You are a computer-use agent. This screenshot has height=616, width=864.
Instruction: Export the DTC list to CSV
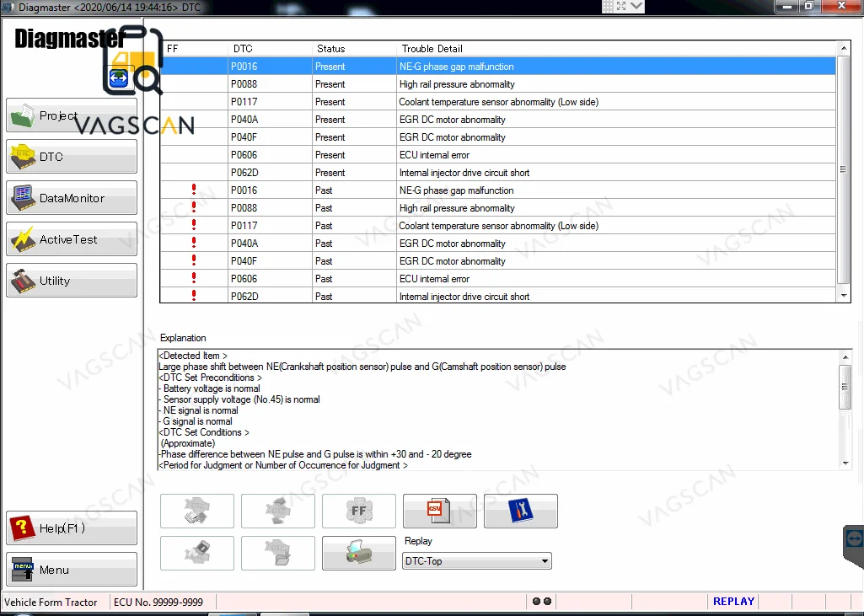click(x=440, y=511)
